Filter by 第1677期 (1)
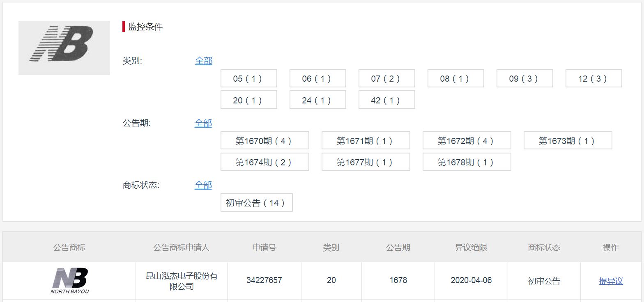The width and height of the screenshot is (644, 302). click(366, 162)
